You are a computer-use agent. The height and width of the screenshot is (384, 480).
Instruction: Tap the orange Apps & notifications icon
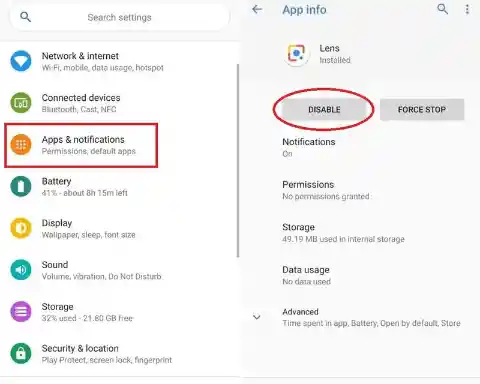click(x=21, y=145)
